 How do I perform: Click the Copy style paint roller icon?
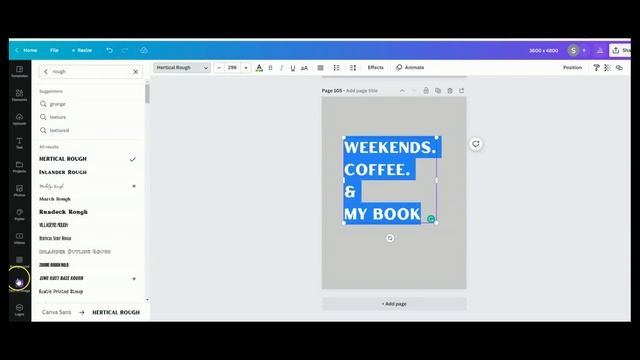point(596,68)
